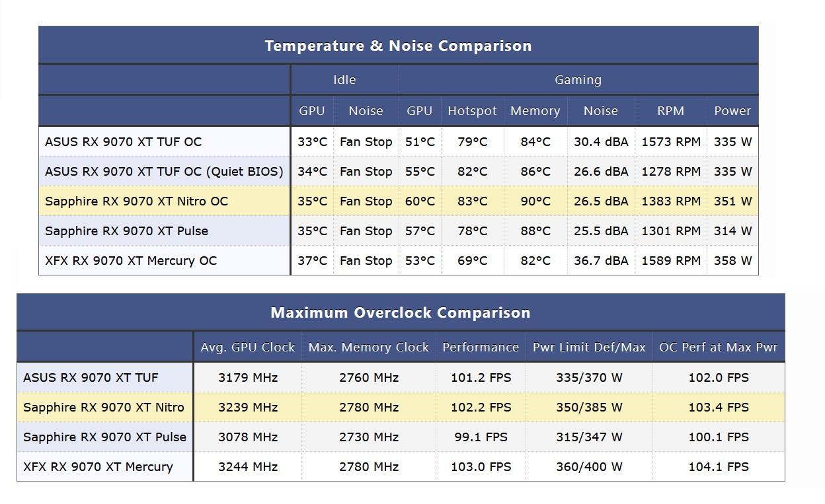The width and height of the screenshot is (825, 504).
Task: Click the Temperature & Noise Comparison title
Action: click(x=398, y=46)
